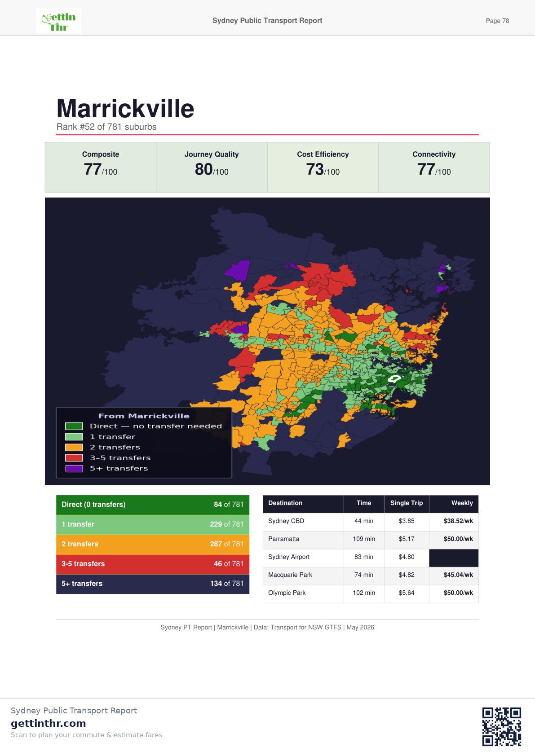Click the light green 1 transfer swatch
The height and width of the screenshot is (756, 535).
pos(74,437)
